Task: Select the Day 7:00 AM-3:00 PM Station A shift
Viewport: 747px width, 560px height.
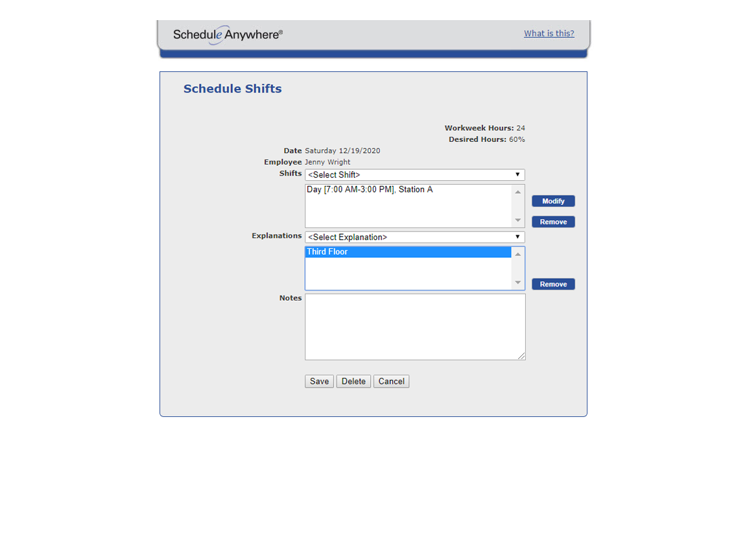Action: [370, 190]
